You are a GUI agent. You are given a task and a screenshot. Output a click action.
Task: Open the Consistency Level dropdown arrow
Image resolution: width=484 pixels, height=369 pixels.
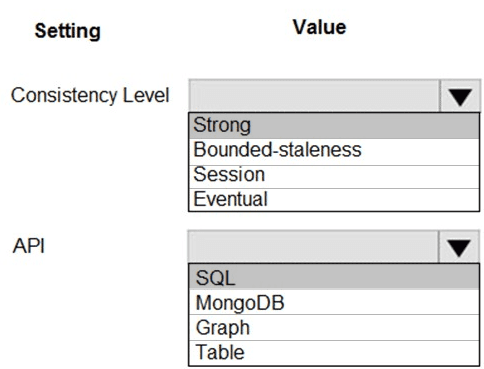coord(460,96)
